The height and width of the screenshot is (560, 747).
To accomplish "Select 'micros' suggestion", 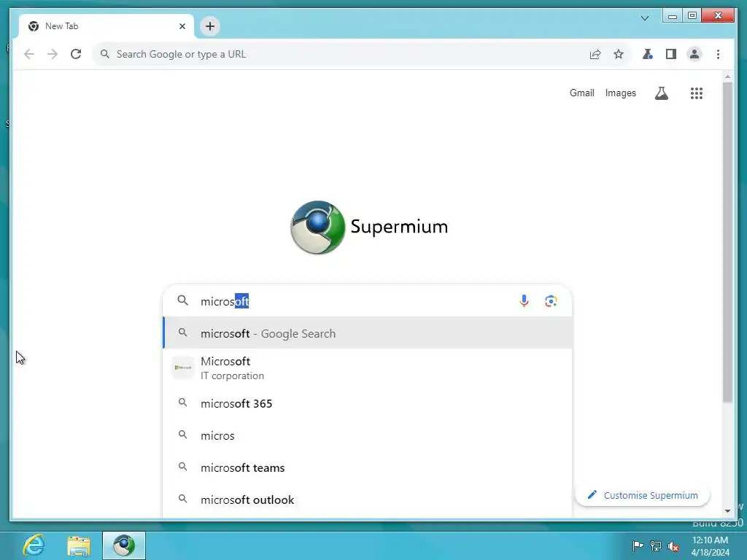I will point(368,435).
